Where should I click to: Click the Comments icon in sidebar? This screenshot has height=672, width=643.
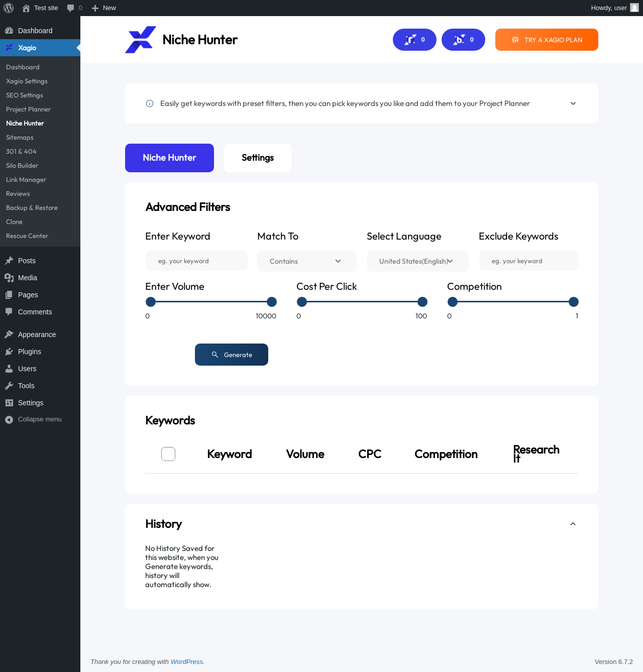(x=9, y=312)
